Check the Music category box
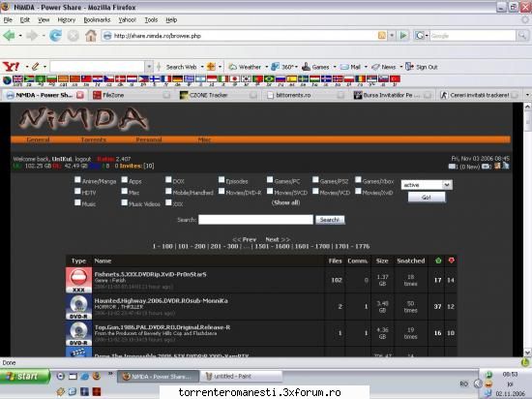The width and height of the screenshot is (532, 399). click(x=77, y=202)
